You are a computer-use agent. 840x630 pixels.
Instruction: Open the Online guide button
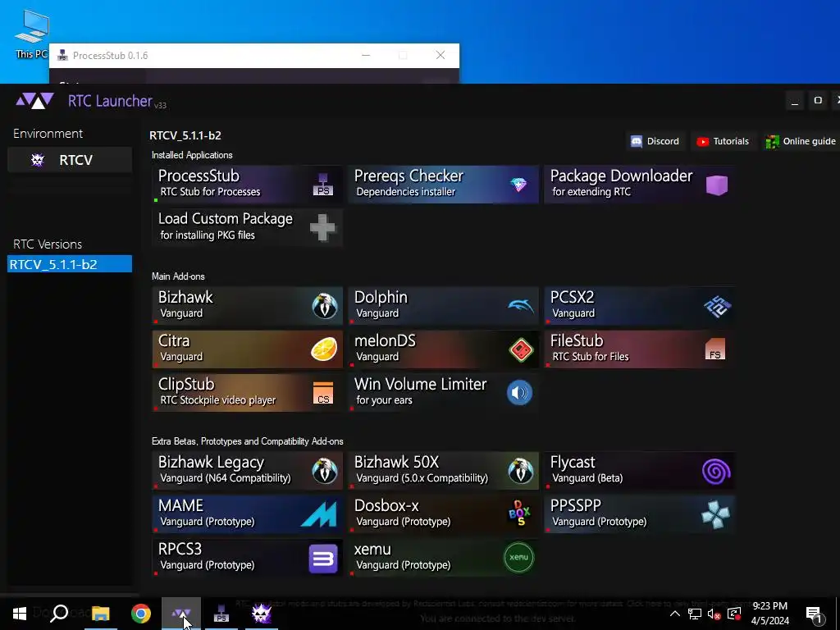pos(801,141)
